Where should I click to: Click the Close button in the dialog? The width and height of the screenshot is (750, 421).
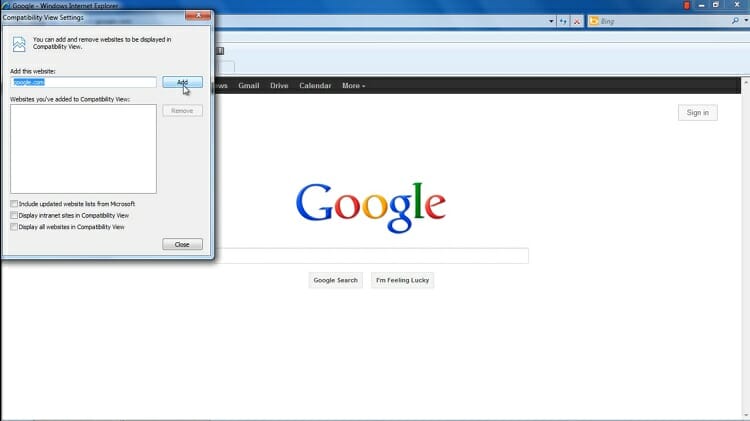182,244
